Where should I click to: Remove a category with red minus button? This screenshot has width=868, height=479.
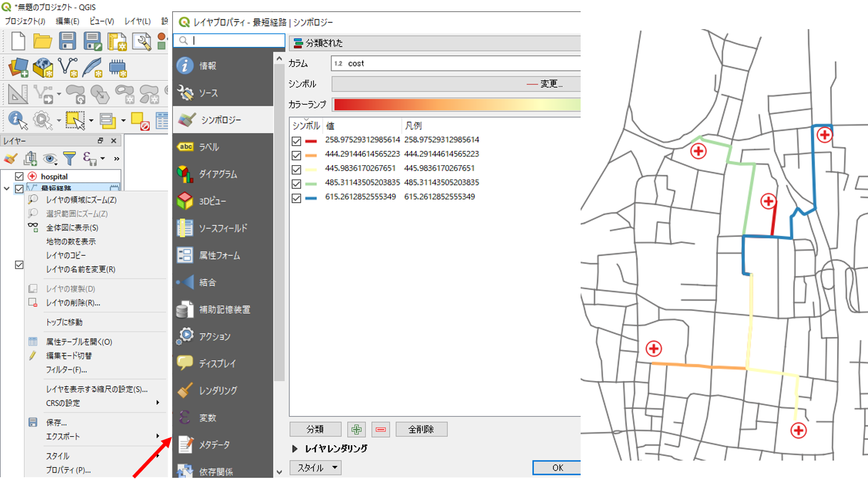[381, 429]
